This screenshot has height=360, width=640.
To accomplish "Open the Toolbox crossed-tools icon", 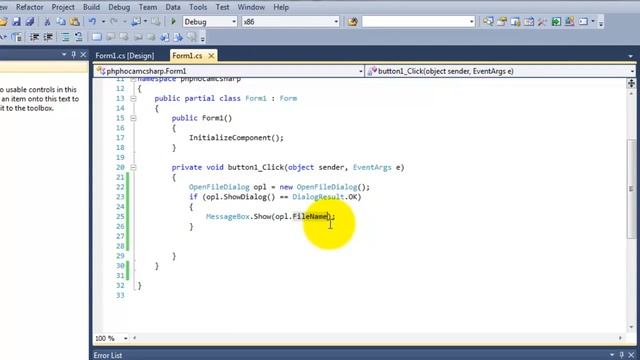I will [x=542, y=22].
